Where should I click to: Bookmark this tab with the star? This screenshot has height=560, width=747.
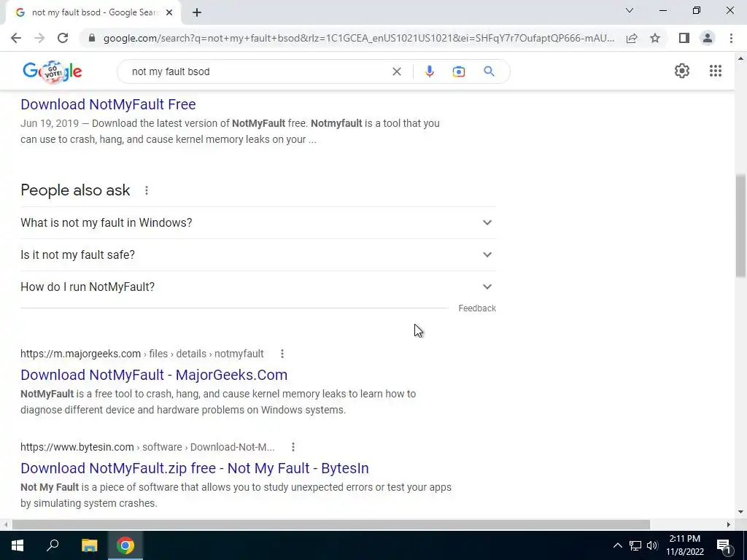(x=655, y=38)
